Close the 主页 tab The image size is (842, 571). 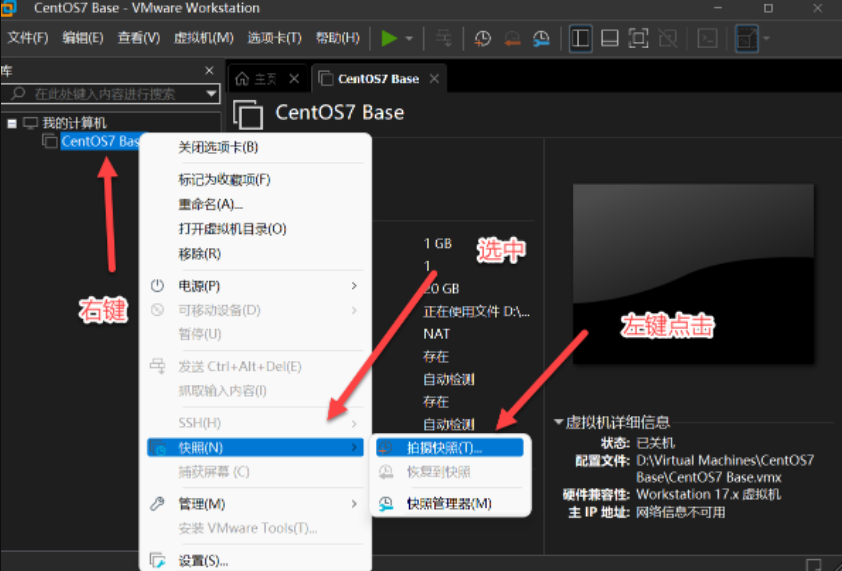click(x=294, y=79)
